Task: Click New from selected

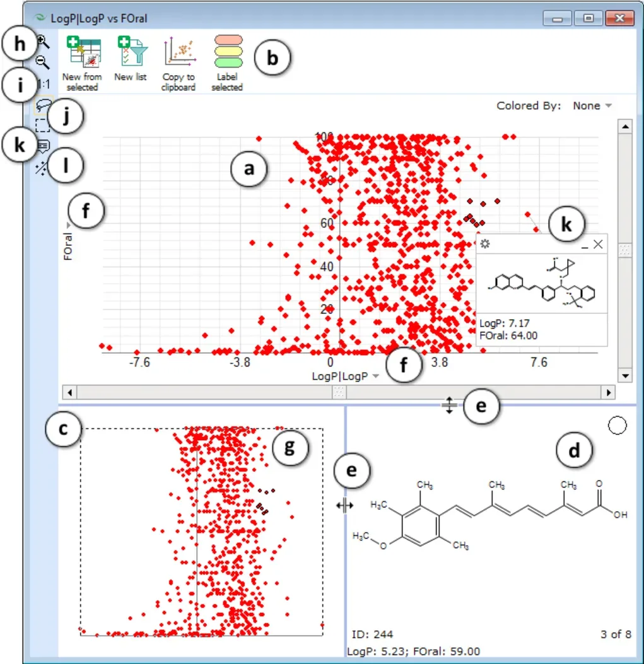Action: click(x=82, y=64)
